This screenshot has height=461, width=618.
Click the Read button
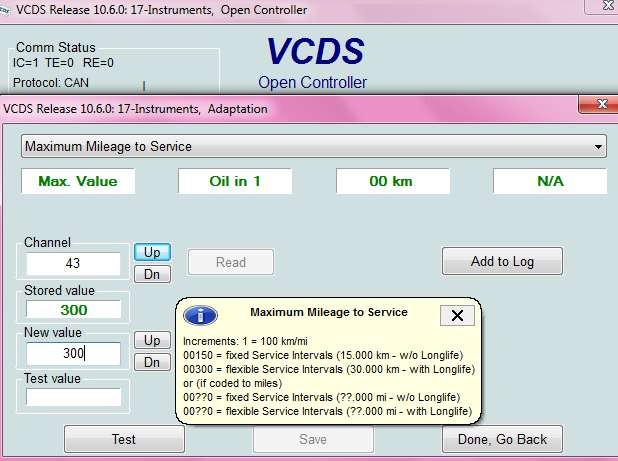(x=231, y=262)
